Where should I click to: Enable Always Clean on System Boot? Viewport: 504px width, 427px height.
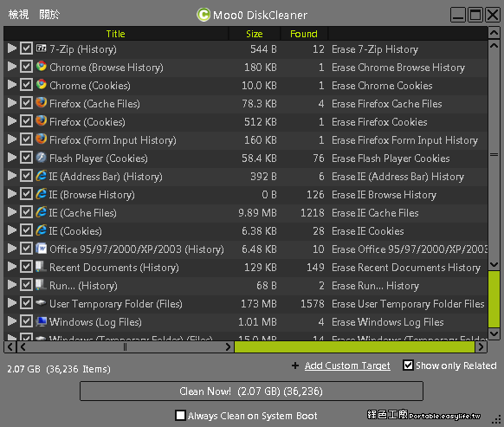click(180, 415)
